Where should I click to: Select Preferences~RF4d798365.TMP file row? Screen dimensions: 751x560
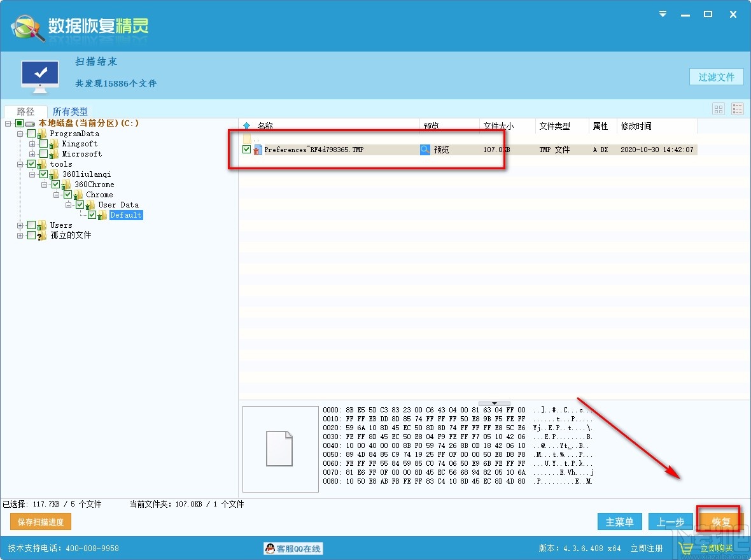coord(469,150)
